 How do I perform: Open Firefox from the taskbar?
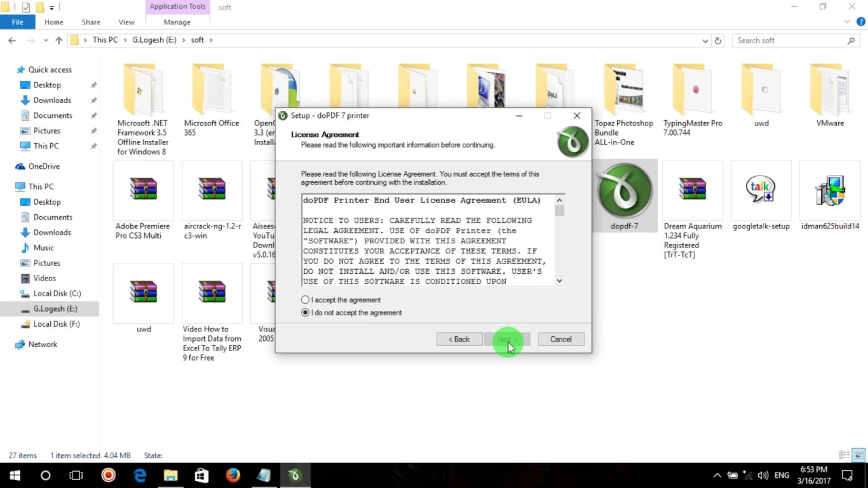point(233,475)
